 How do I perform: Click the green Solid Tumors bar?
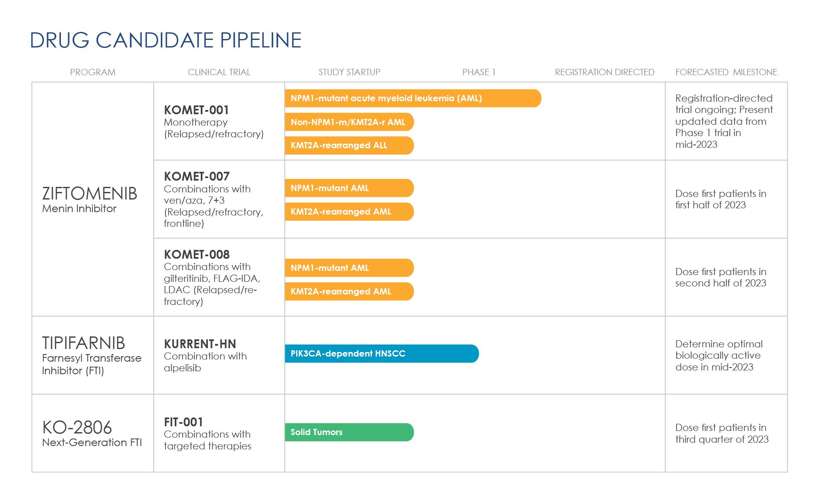click(x=349, y=432)
